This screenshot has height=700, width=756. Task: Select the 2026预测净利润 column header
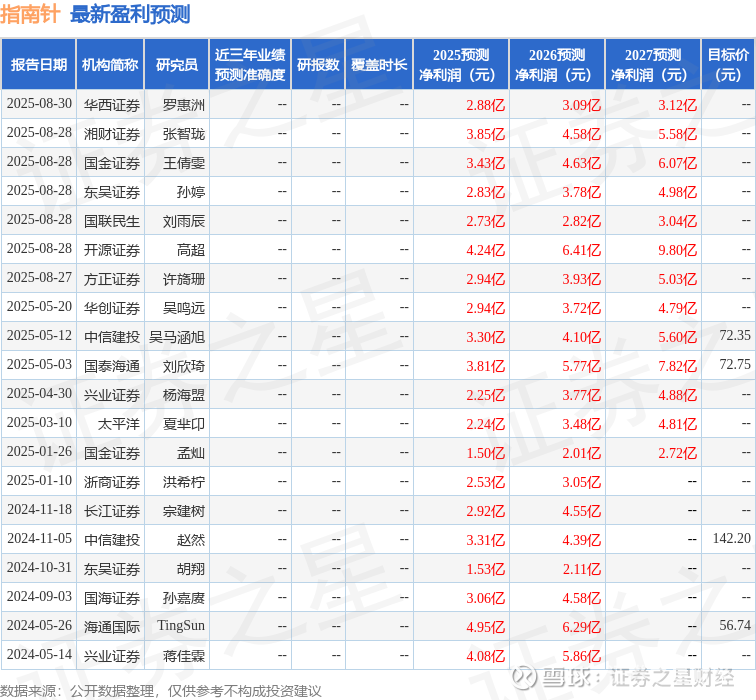click(557, 65)
